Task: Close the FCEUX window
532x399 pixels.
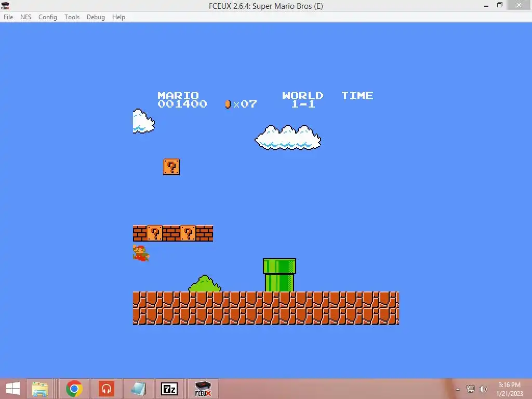Action: tap(519, 5)
